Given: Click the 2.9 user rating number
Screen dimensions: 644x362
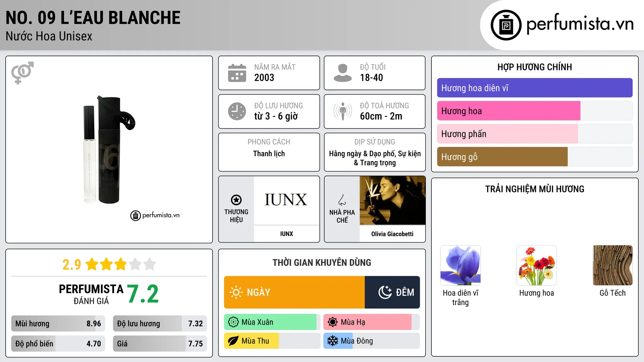Looking at the screenshot, I should 71,265.
